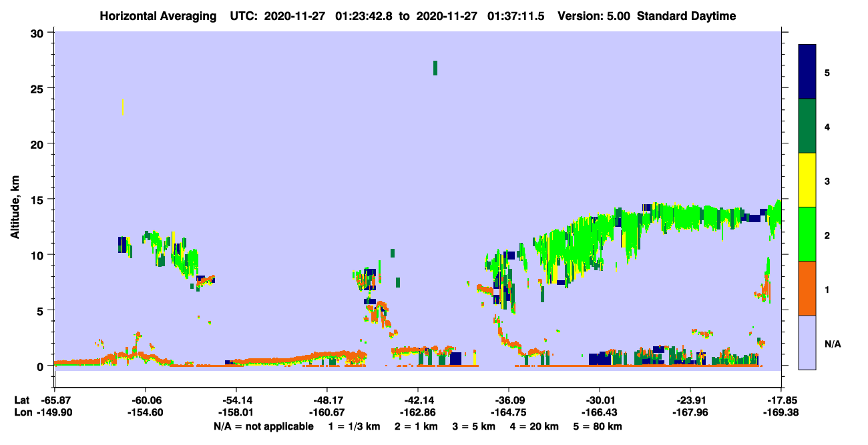This screenshot has width=868, height=445.
Task: Click the isolated dark green feature near 27 km altitude
Action: point(435,67)
